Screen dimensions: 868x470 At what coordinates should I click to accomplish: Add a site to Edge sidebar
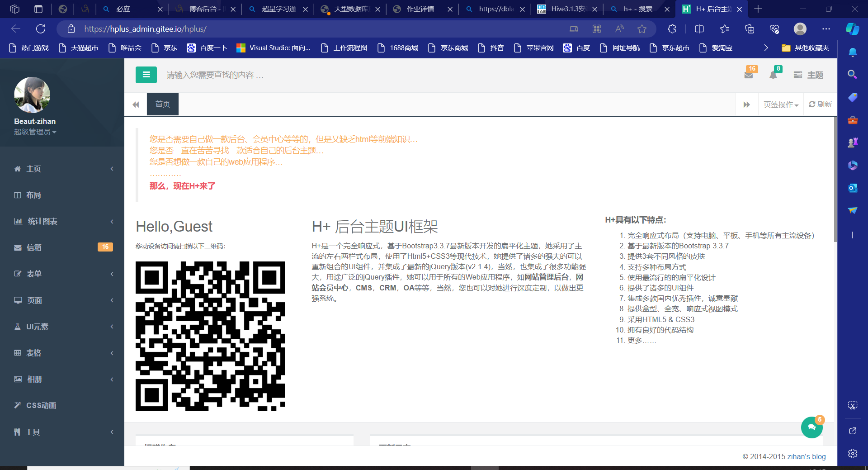(853, 235)
